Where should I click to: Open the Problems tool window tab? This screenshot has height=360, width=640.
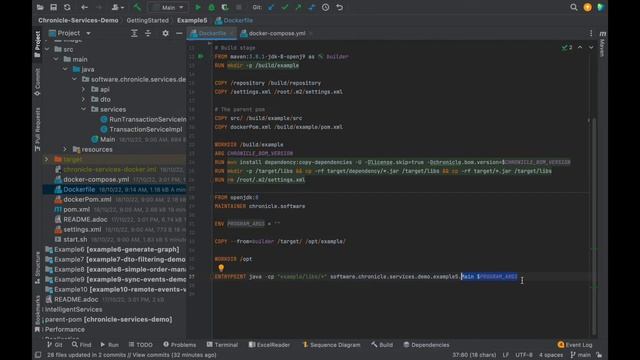pyautogui.click(x=179, y=345)
